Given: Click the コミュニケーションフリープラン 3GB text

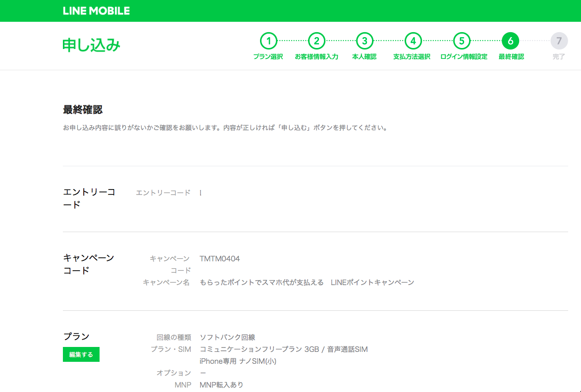Looking at the screenshot, I should click(x=260, y=349).
